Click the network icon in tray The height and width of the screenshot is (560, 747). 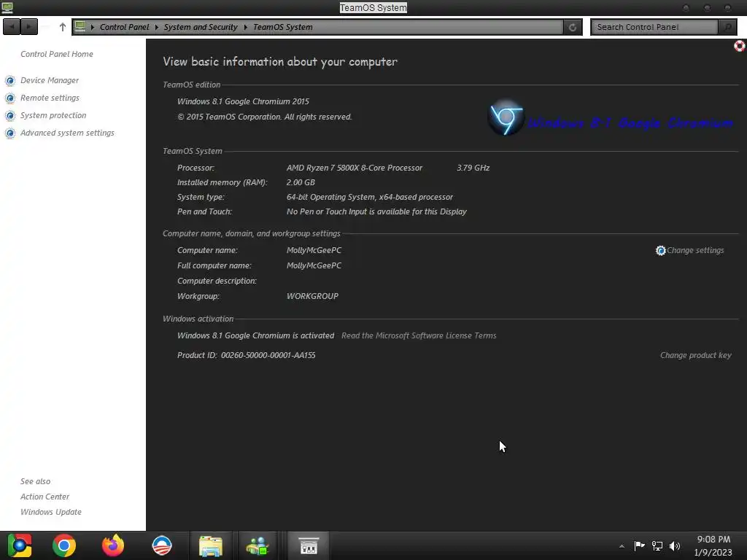point(657,545)
